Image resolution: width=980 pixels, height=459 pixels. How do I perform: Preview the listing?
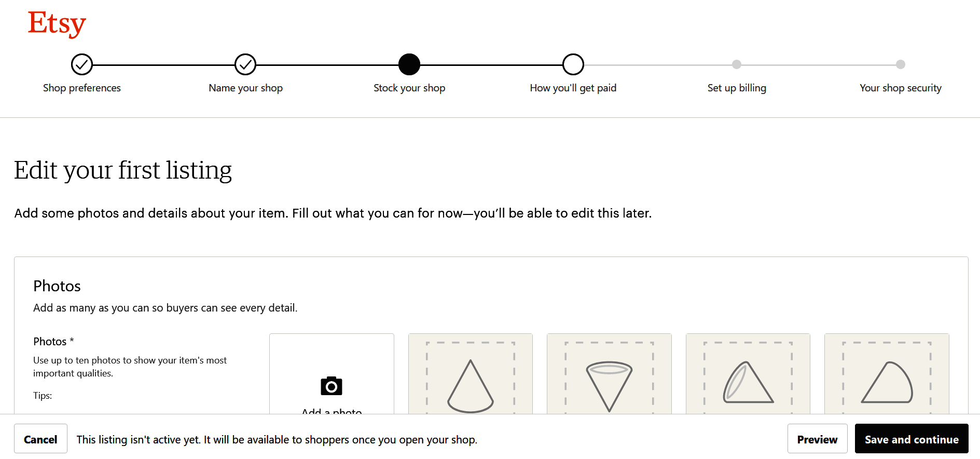817,439
